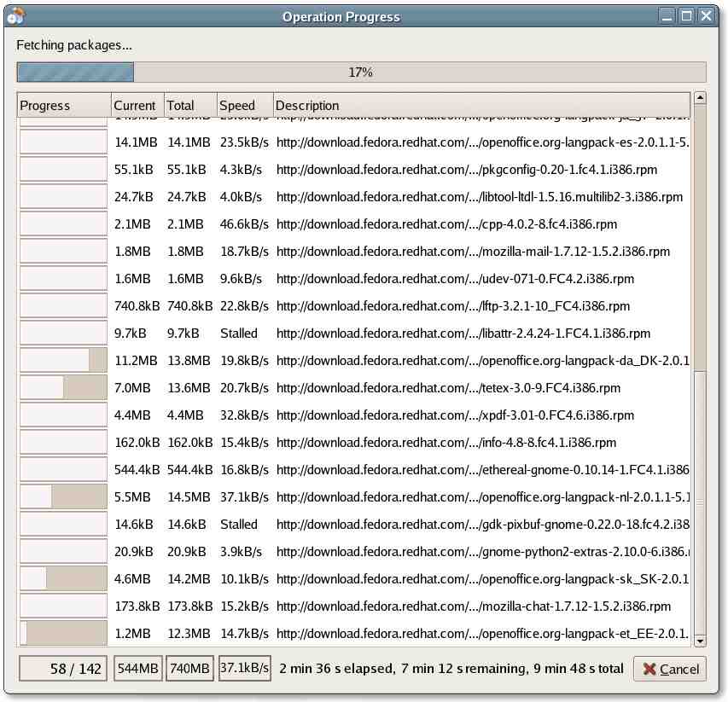Minimize the Operation Progress window
The width and height of the screenshot is (728, 702).
tap(667, 16)
